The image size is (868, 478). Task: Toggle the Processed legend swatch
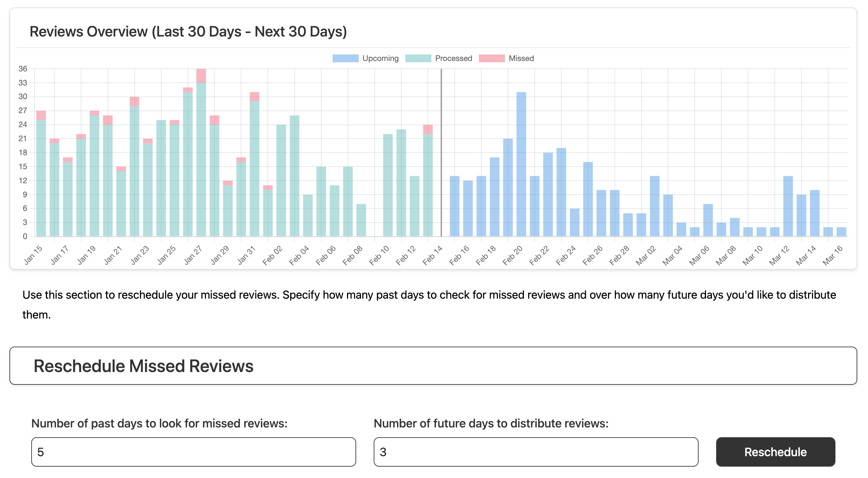[x=418, y=58]
